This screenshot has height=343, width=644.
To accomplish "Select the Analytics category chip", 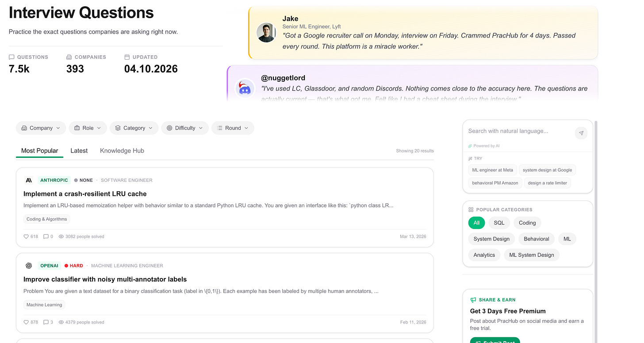I will coord(484,255).
